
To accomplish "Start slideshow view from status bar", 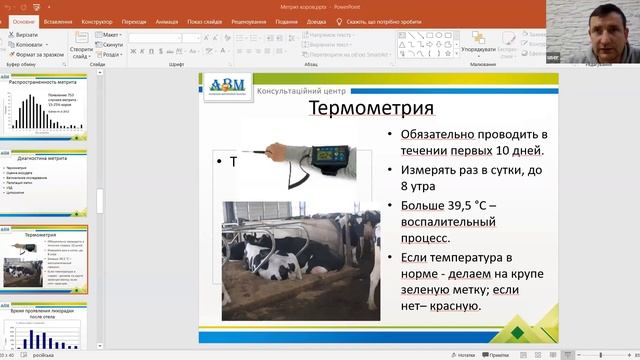I will click(567, 355).
